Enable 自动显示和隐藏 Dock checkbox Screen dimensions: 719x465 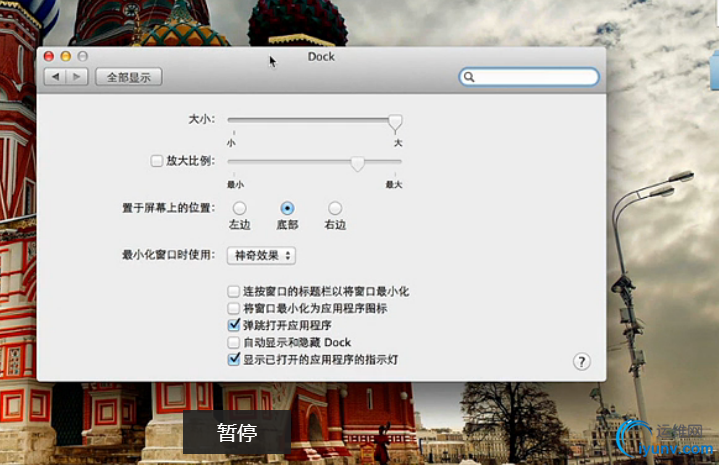click(x=233, y=342)
